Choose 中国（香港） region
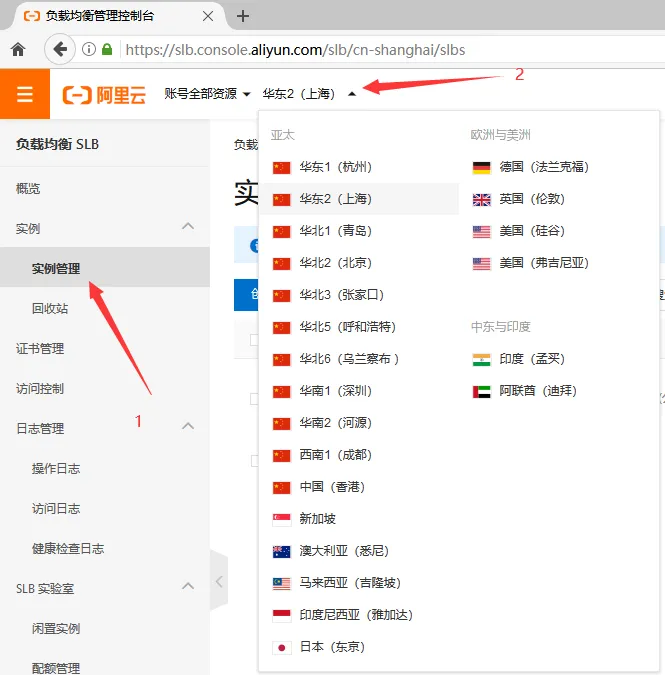The image size is (665, 675). (359, 487)
